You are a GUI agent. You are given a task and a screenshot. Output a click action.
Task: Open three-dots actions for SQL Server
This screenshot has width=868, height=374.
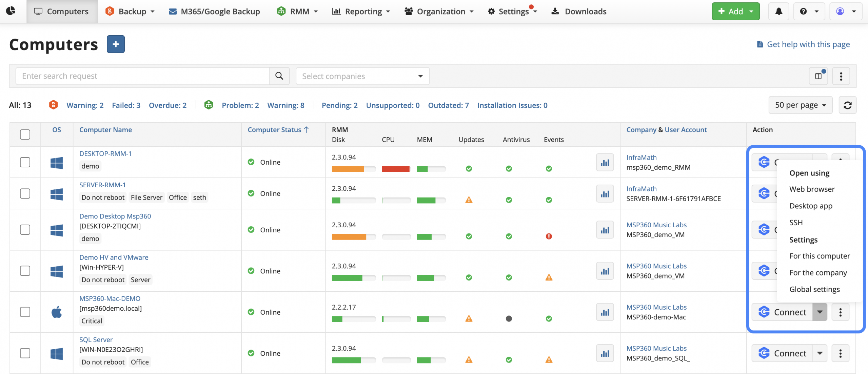(x=840, y=353)
